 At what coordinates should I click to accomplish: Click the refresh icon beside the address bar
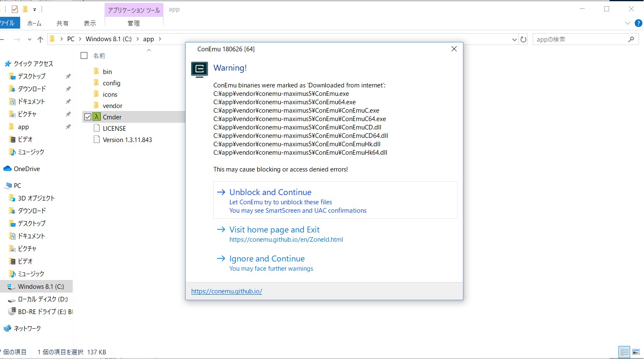(523, 39)
